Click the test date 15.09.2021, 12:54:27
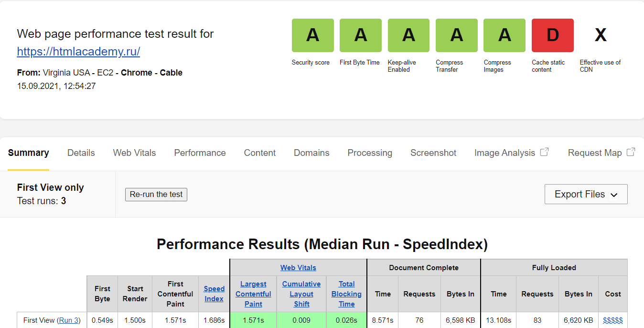 coord(56,86)
